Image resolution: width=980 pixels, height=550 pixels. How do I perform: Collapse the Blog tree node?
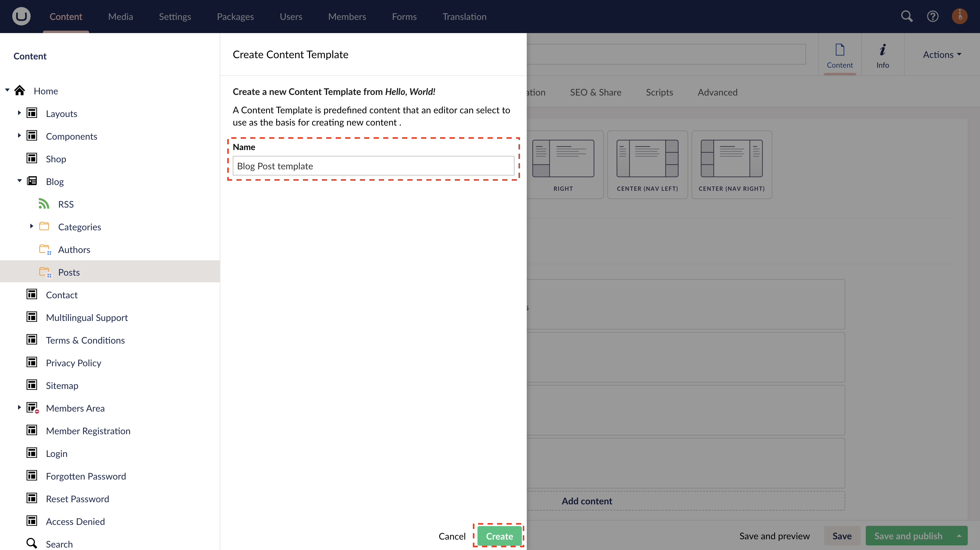[x=19, y=181]
